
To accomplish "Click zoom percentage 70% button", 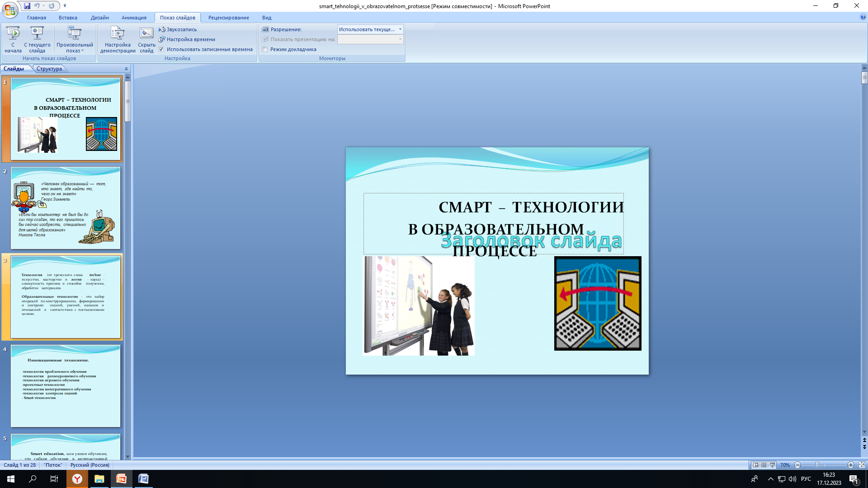I will click(x=785, y=465).
